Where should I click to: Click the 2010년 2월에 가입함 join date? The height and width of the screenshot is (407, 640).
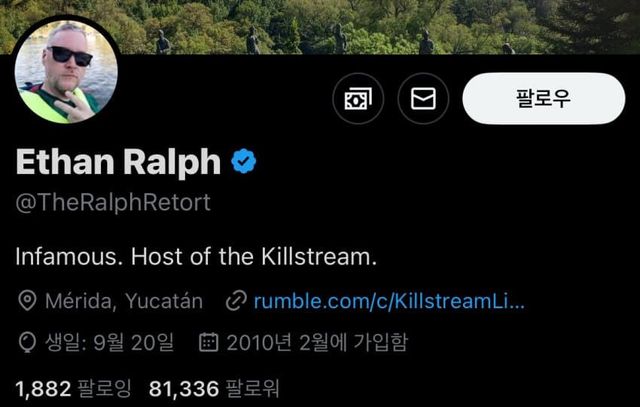pyautogui.click(x=317, y=342)
